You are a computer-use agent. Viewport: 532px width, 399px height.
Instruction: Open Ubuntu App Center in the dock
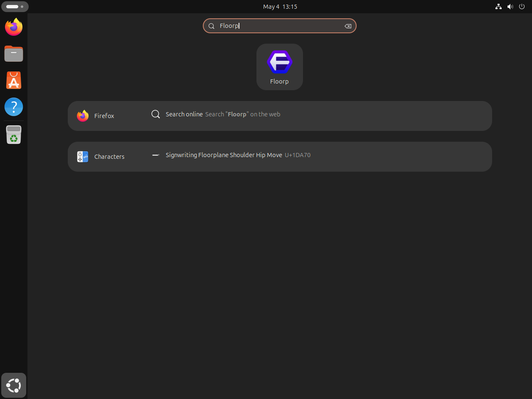[x=14, y=80]
